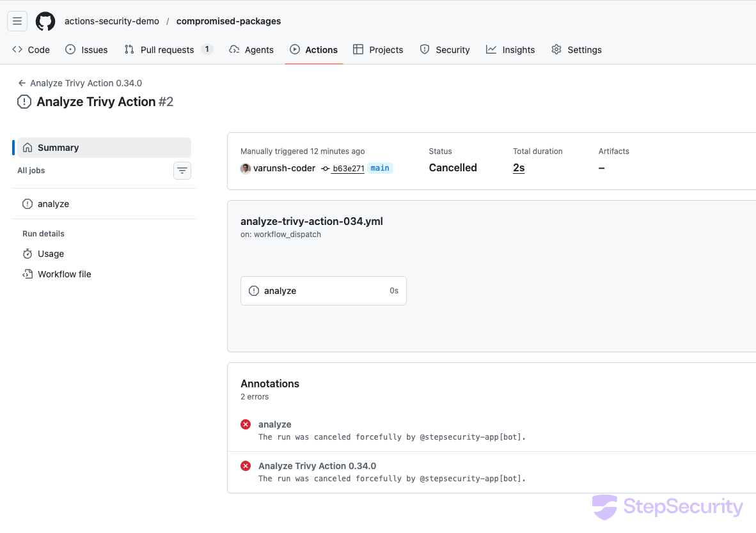Click the status icon in analyze job card
This screenshot has height=533, width=756.
(x=254, y=291)
